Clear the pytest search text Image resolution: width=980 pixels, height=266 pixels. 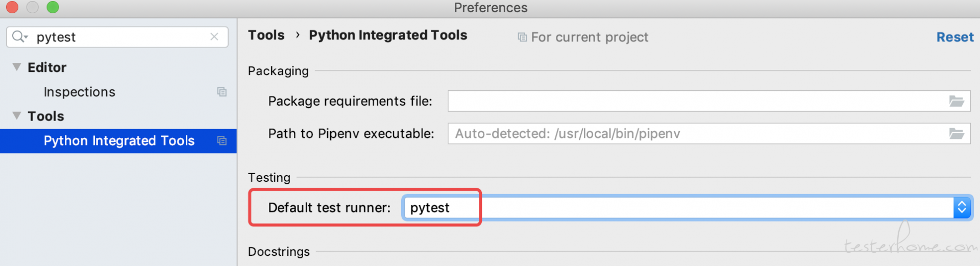[x=214, y=37]
